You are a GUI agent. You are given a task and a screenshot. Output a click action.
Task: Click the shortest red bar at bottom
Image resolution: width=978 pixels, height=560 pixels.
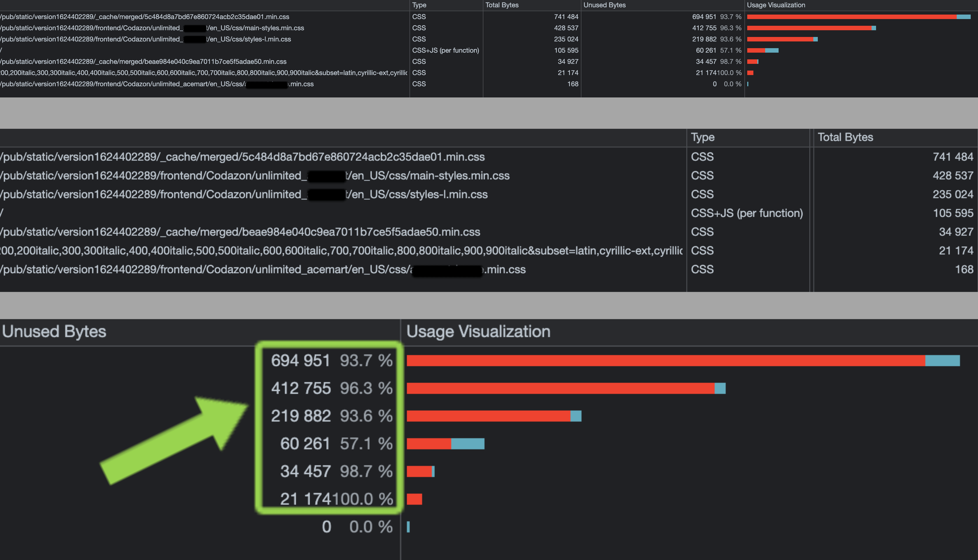(415, 499)
